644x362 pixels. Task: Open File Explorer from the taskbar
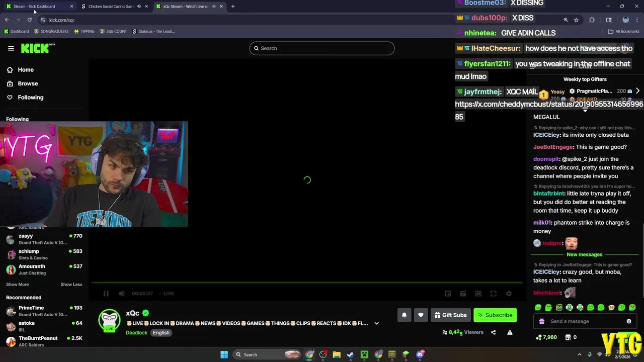[x=337, y=354]
